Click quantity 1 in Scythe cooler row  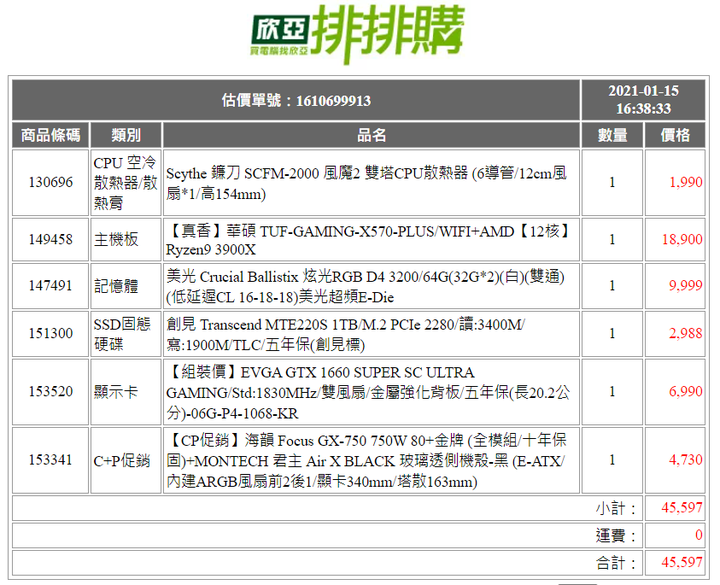point(612,182)
